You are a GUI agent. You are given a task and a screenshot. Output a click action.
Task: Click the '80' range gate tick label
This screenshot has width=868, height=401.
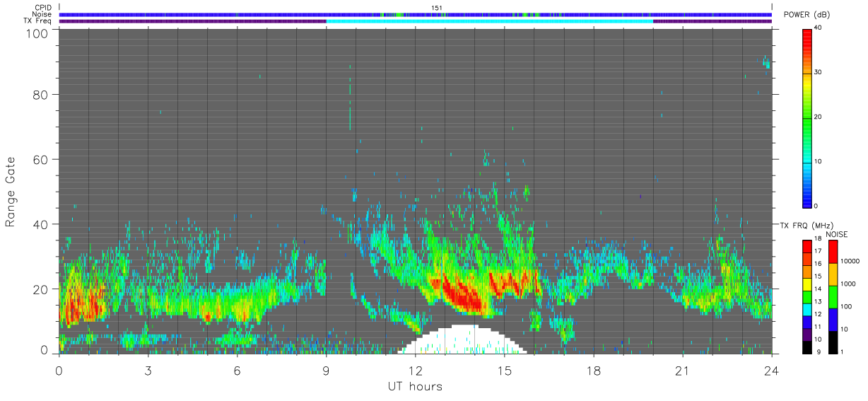tap(40, 94)
